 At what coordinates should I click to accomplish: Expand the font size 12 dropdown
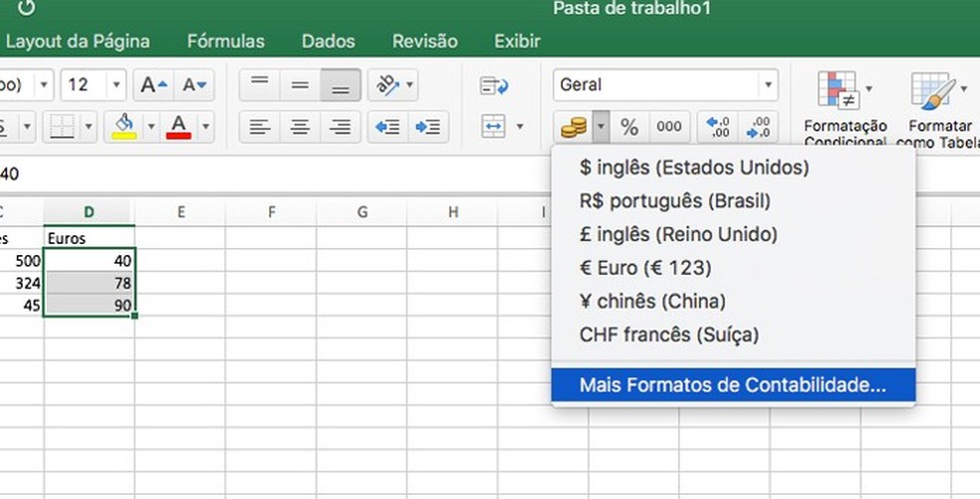(x=118, y=86)
